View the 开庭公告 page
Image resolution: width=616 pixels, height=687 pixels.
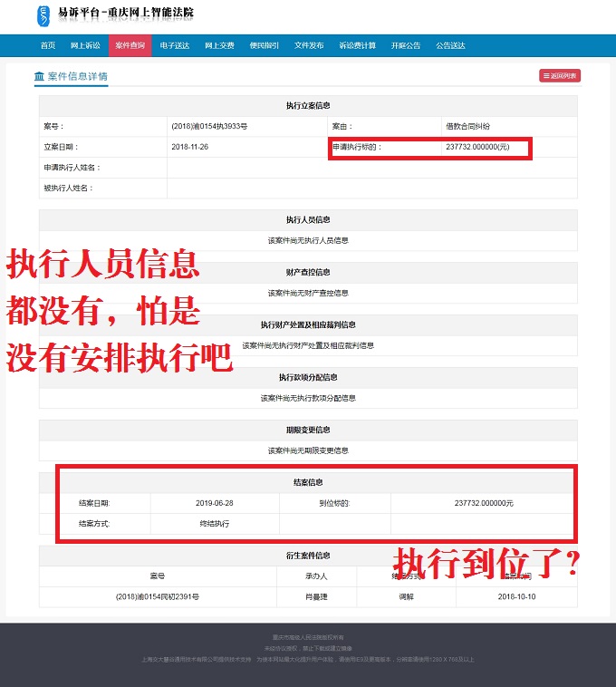click(405, 45)
